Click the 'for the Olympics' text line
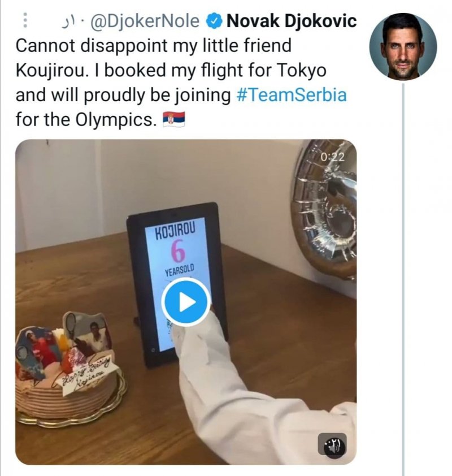 pos(85,119)
